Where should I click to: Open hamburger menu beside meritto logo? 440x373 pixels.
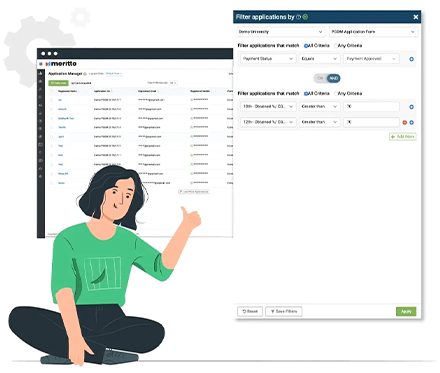click(41, 64)
